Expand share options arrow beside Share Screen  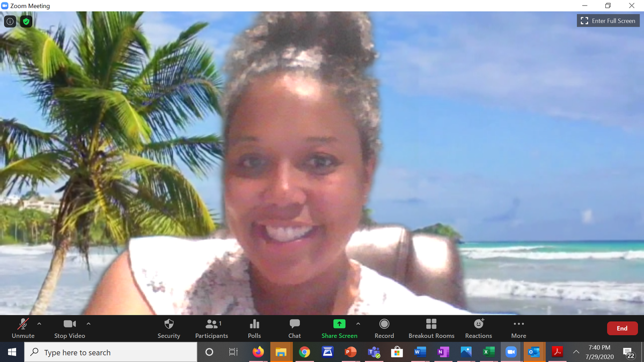pos(358,324)
